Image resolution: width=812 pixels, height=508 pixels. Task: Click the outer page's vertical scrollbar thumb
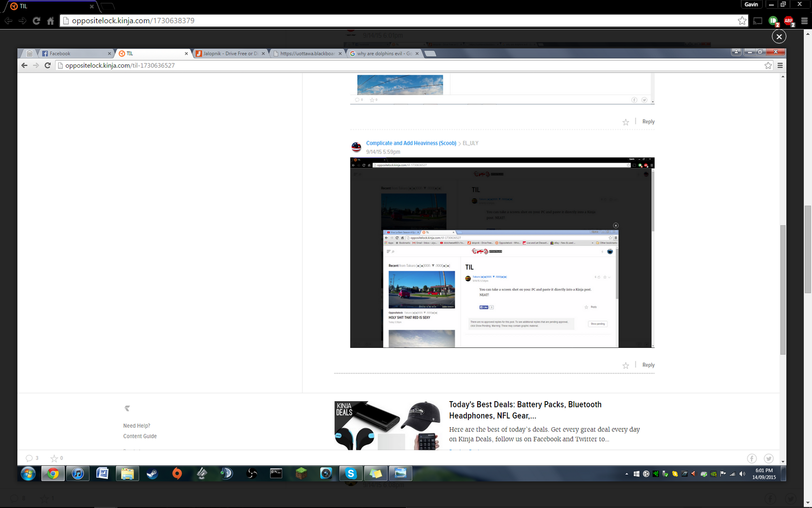pos(808,249)
